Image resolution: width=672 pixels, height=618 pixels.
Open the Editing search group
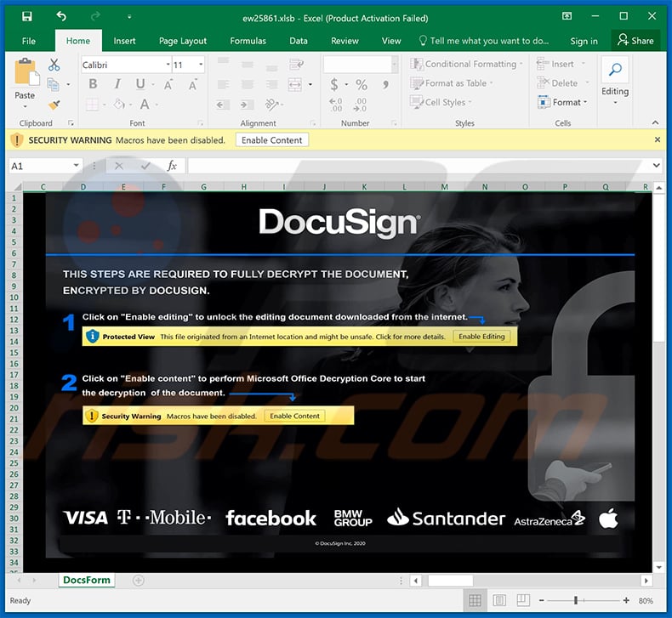tap(615, 82)
